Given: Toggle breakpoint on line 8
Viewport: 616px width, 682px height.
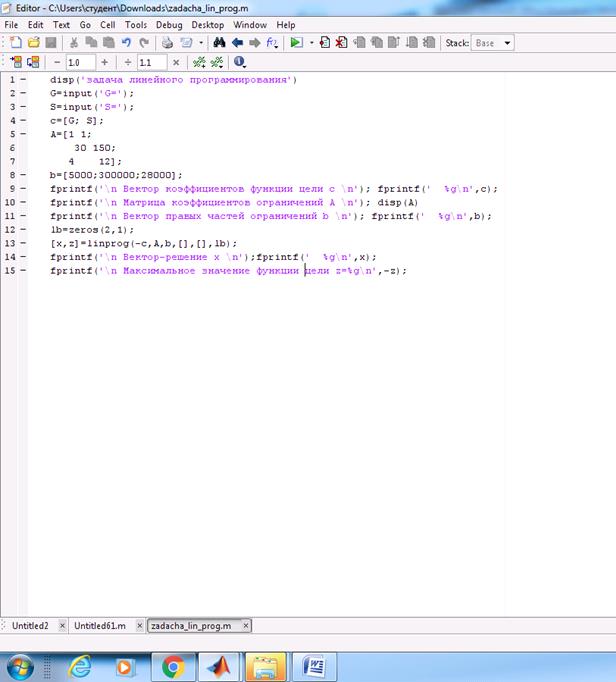Looking at the screenshot, I should (x=23, y=175).
